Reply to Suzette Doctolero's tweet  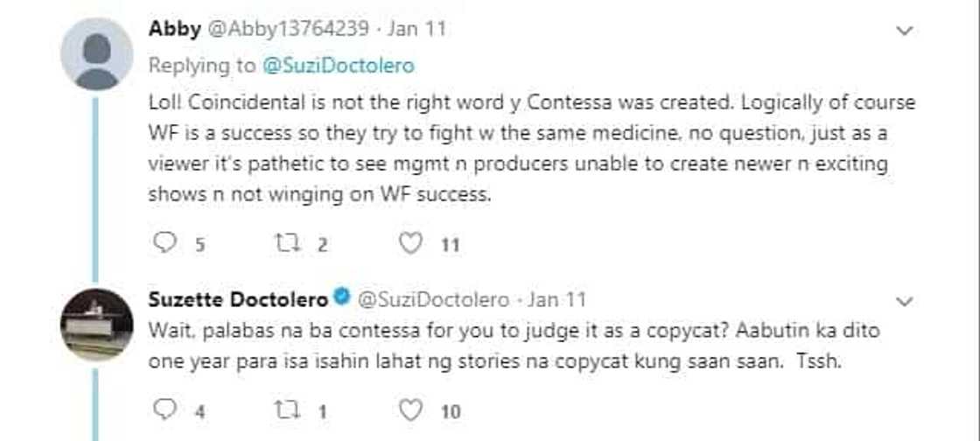tap(164, 409)
